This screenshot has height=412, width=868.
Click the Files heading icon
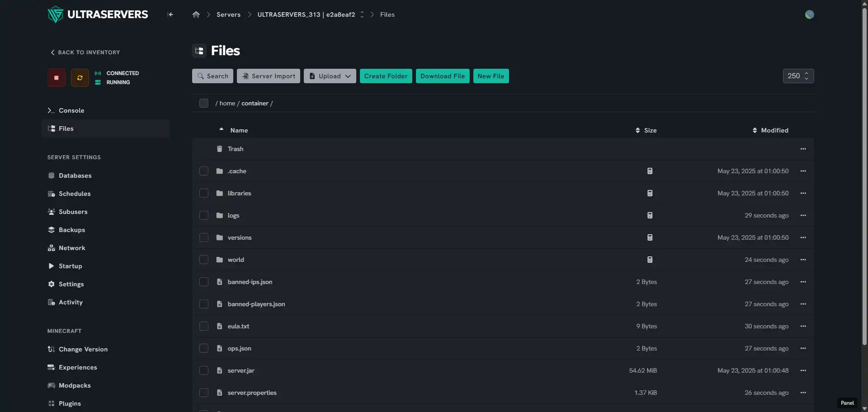click(199, 51)
